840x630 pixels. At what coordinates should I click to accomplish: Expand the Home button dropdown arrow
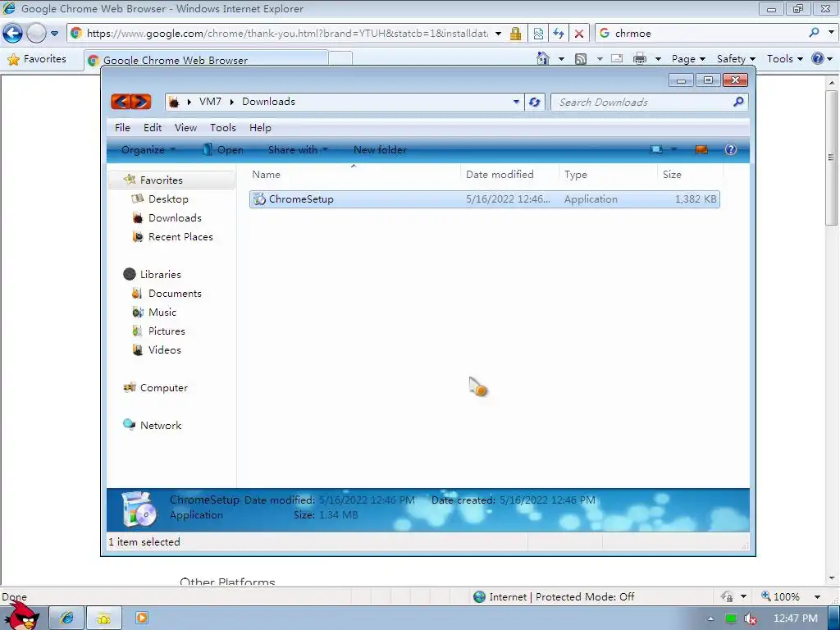click(x=561, y=59)
